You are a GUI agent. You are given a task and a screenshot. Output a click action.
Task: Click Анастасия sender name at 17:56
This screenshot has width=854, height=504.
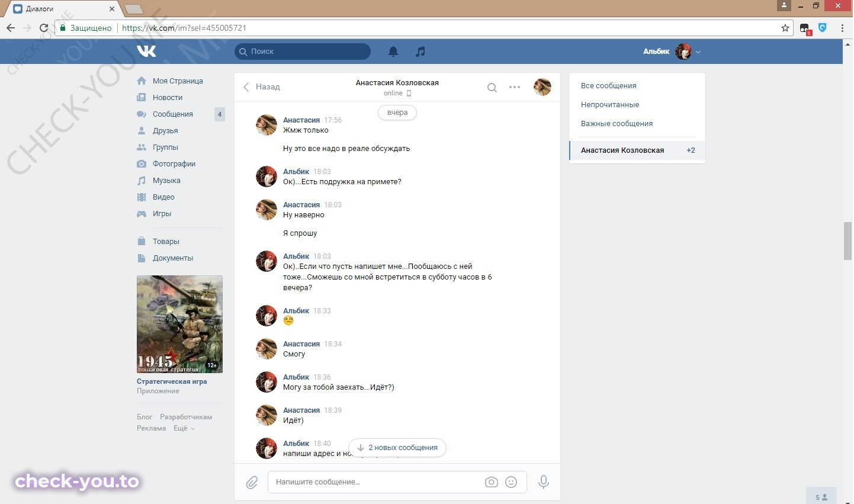pos(301,120)
